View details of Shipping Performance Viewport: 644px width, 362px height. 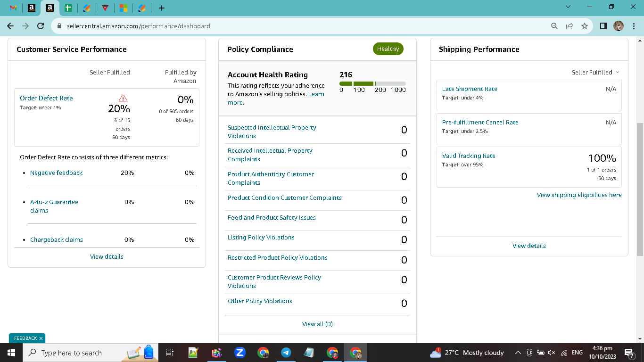tap(529, 246)
